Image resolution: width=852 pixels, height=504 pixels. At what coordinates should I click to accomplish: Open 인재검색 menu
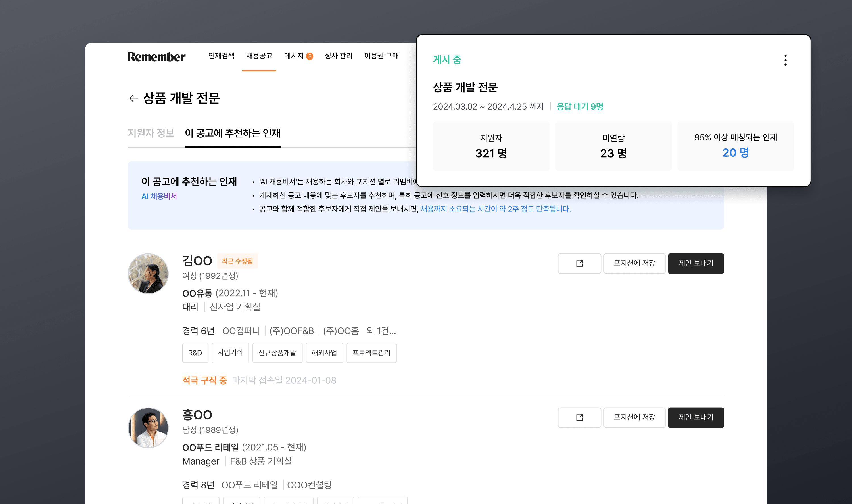[221, 56]
